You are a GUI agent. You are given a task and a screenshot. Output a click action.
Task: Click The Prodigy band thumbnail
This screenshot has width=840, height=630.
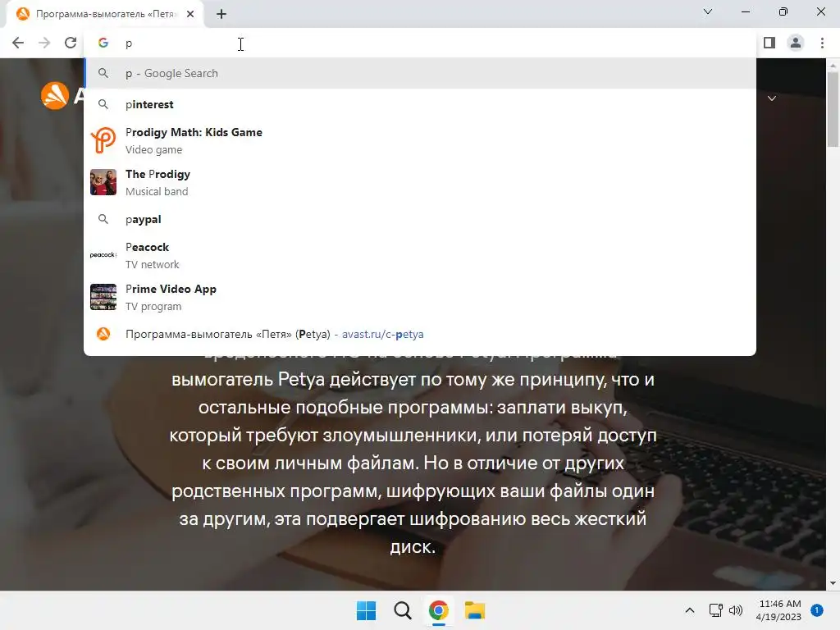[x=103, y=182]
